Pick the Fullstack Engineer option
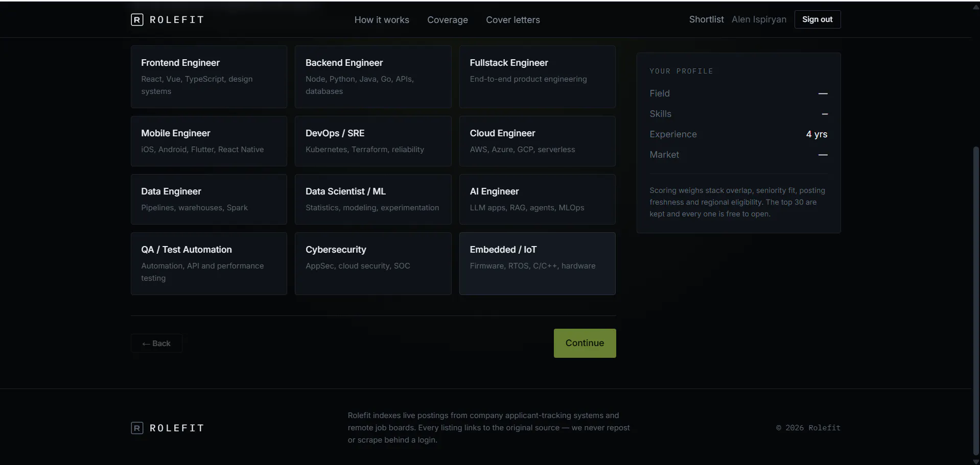Image resolution: width=980 pixels, height=465 pixels. click(x=537, y=77)
